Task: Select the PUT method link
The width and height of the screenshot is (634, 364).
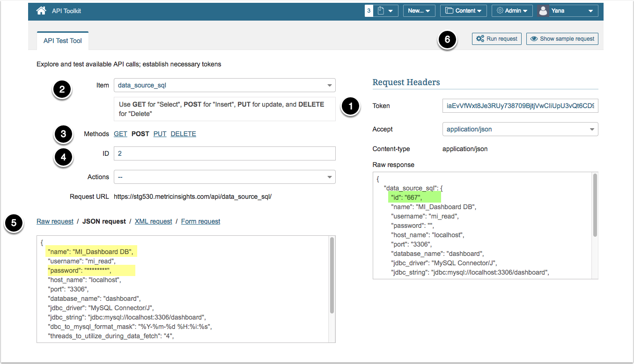Action: [x=160, y=134]
